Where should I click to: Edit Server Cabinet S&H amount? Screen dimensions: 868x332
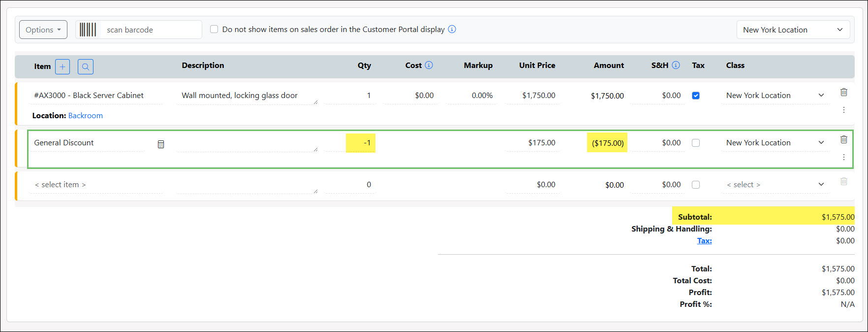point(658,96)
